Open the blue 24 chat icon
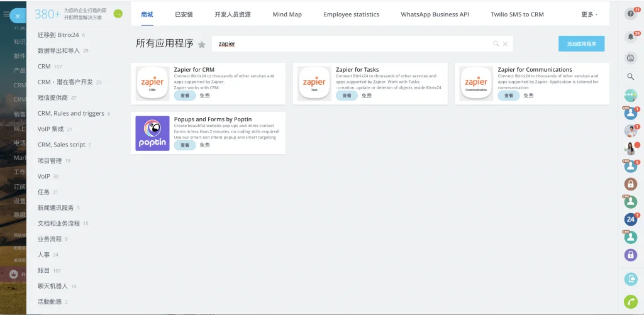The image size is (644, 315). coord(630,219)
